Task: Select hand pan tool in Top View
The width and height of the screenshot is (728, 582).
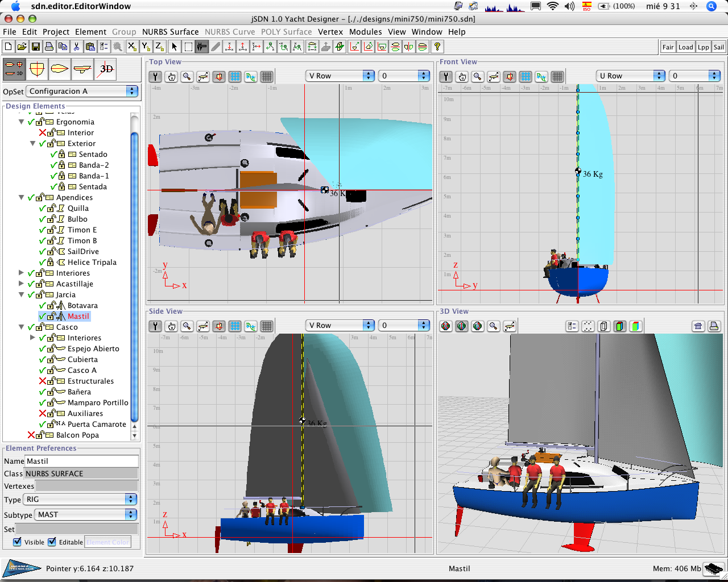Action: (x=171, y=76)
